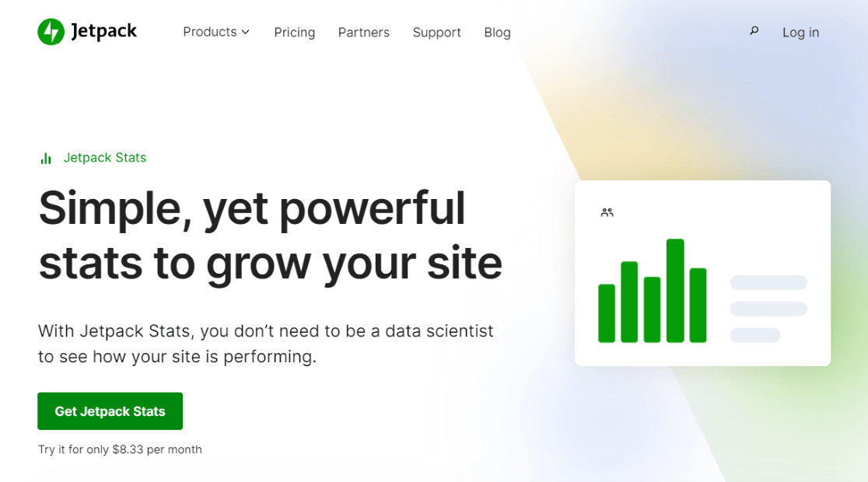
Task: Click the small green bar-chart icon beside Jetpack Stats
Action: (x=46, y=158)
